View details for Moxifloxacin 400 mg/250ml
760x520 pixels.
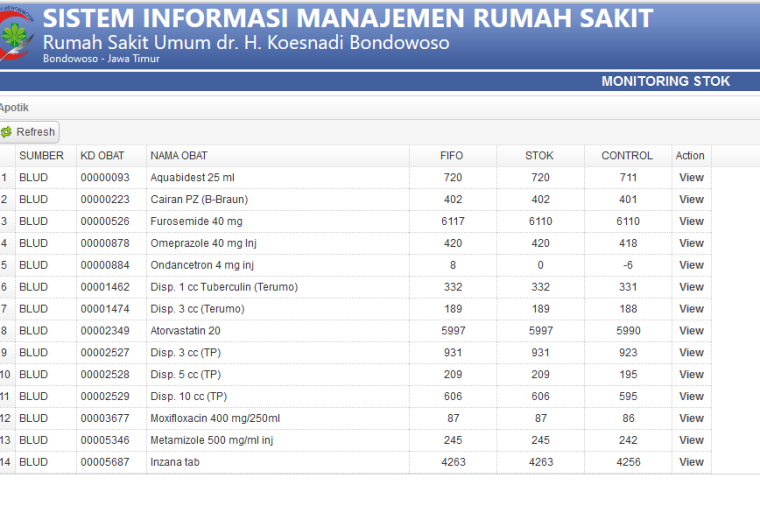691,418
